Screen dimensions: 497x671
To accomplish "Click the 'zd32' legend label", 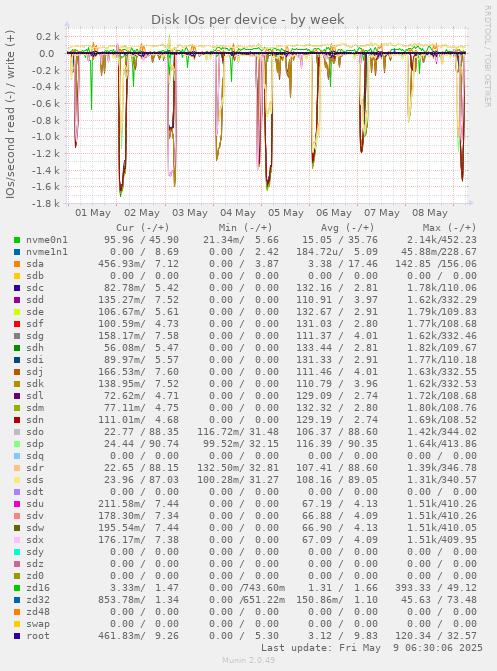I will [x=38, y=600].
